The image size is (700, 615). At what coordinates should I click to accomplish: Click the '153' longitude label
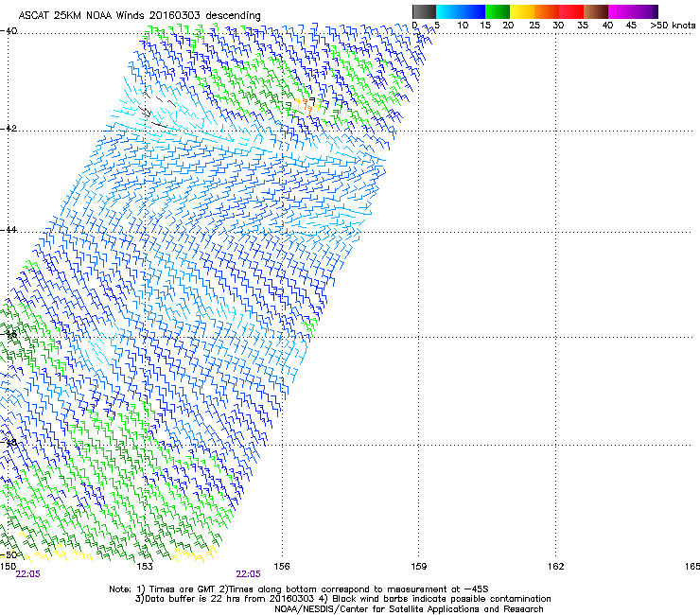pyautogui.click(x=144, y=567)
